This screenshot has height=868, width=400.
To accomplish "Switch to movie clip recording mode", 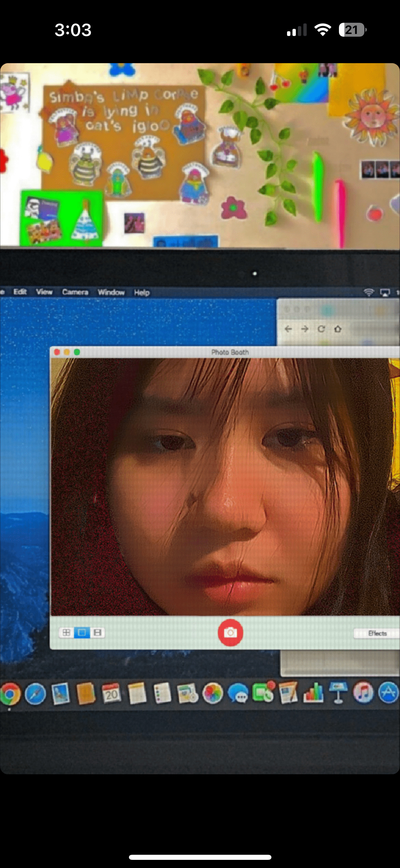I will (x=97, y=633).
